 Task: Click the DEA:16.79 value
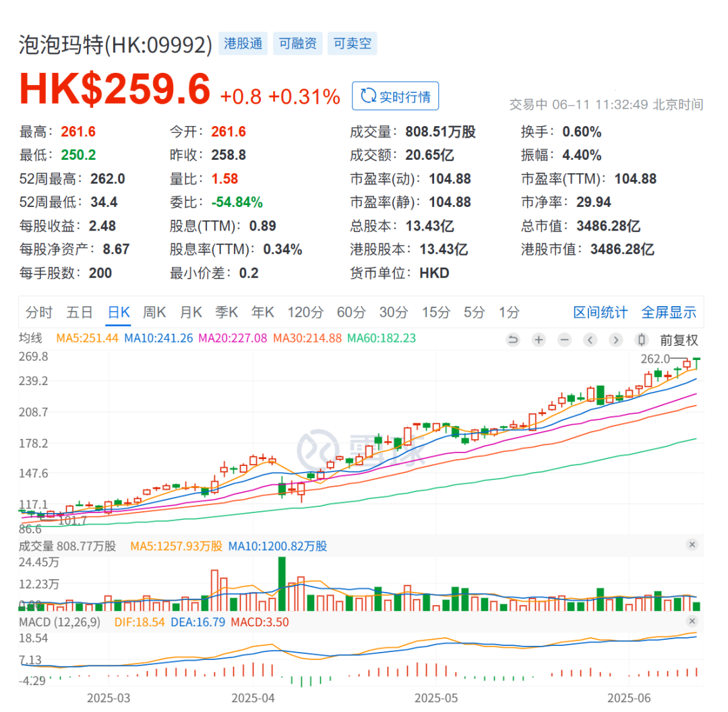click(198, 622)
